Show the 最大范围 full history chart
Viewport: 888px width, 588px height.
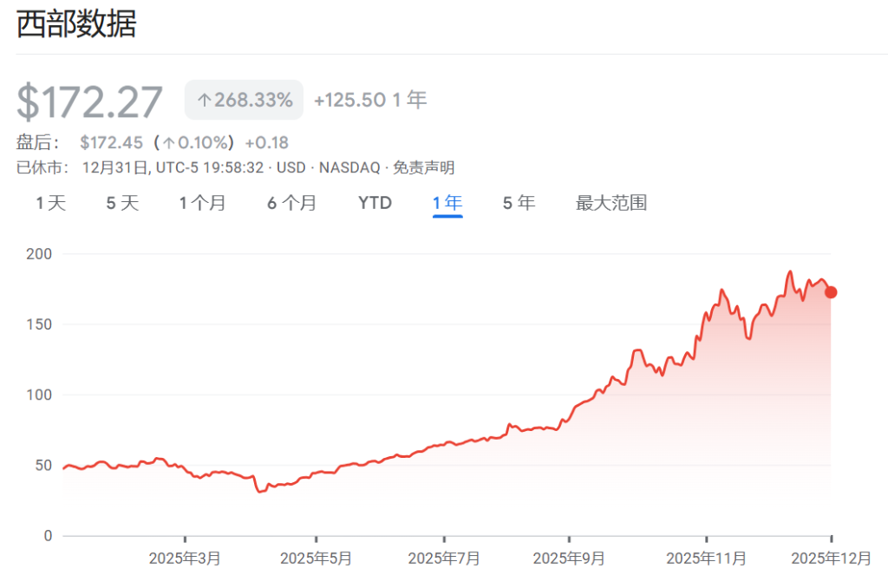610,202
